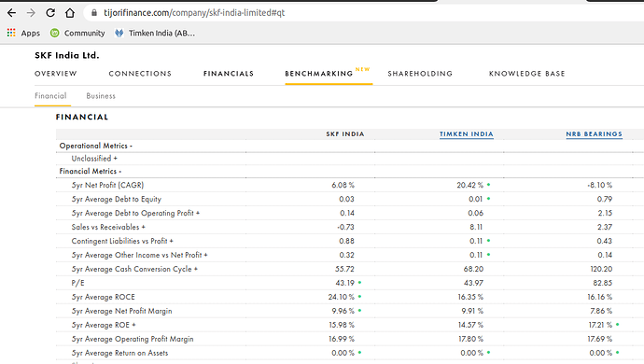Viewport: 644px width, 364px height.
Task: Click the SKF India Ltd. page title
Action: [x=67, y=55]
